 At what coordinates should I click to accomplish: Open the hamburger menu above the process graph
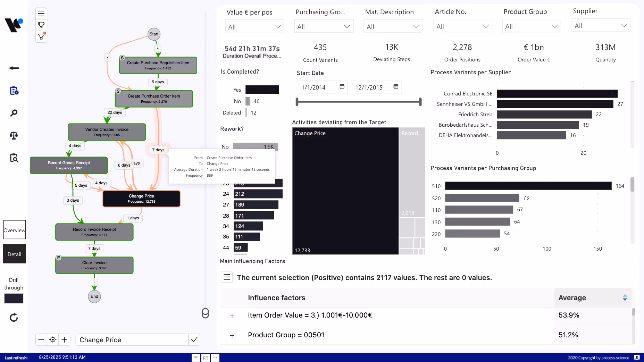coord(41,13)
